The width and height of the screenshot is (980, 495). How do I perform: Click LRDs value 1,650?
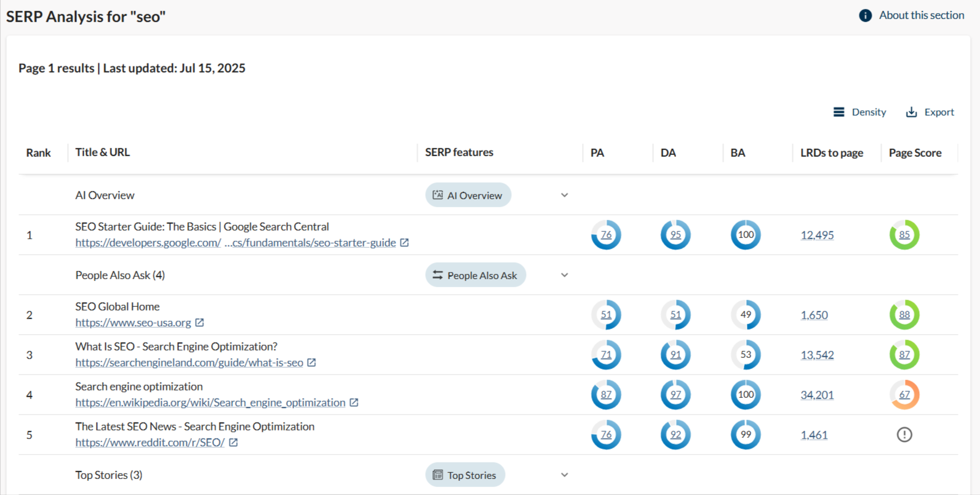pos(814,315)
